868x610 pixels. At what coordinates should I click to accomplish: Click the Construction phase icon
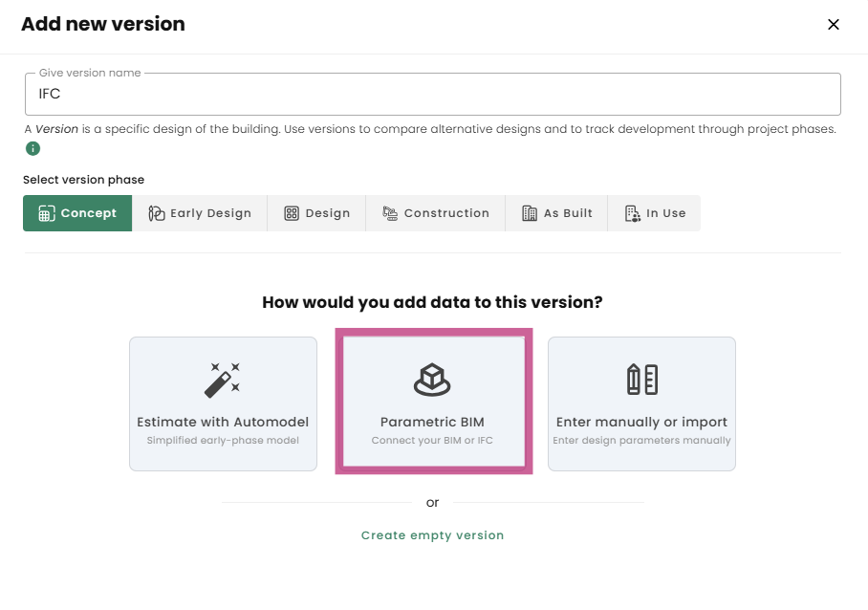390,213
